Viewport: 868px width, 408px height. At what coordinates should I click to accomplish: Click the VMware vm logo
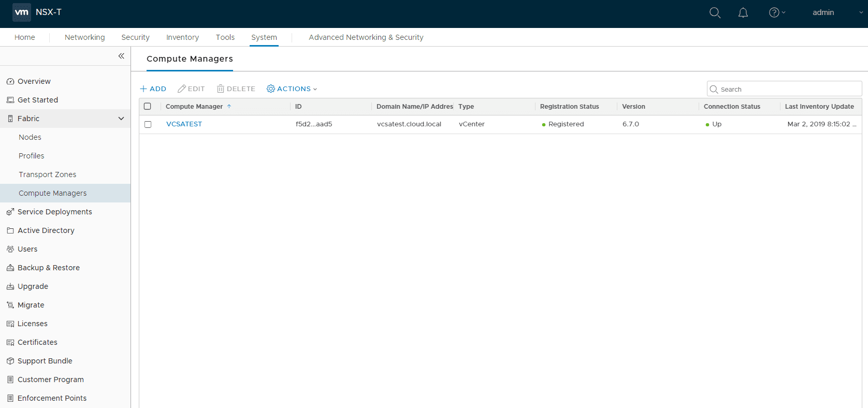click(x=22, y=12)
